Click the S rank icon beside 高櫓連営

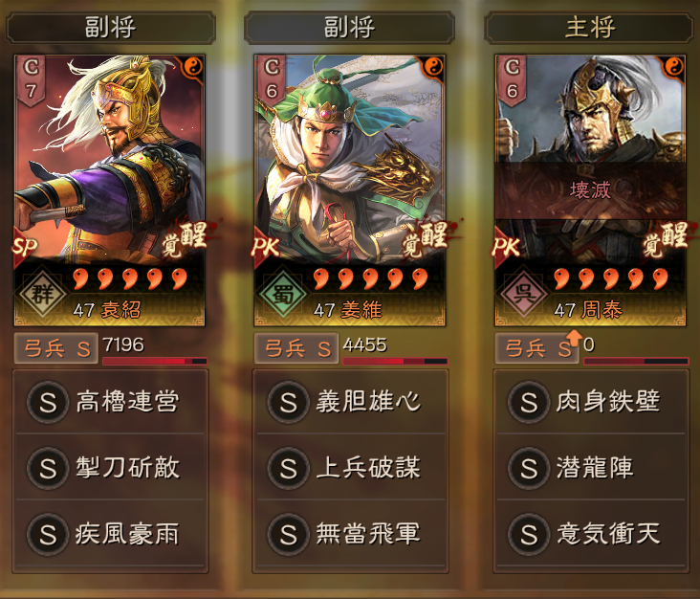tap(48, 402)
